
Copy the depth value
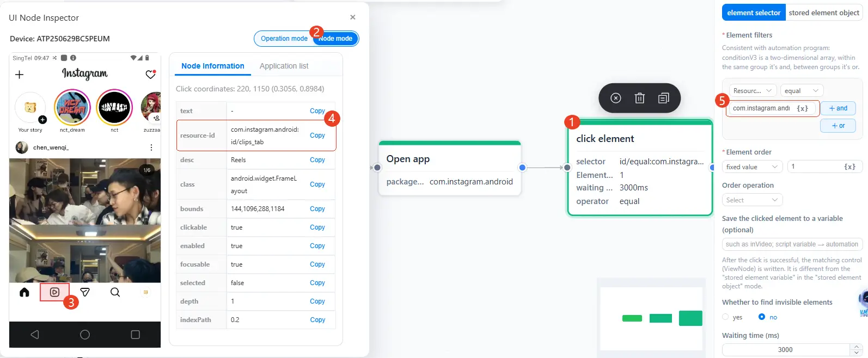[x=317, y=301]
